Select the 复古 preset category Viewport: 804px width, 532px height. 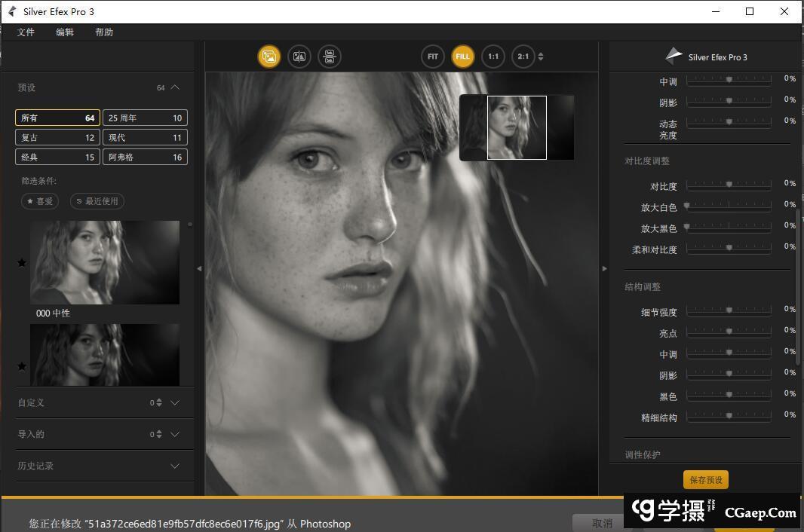[x=57, y=137]
